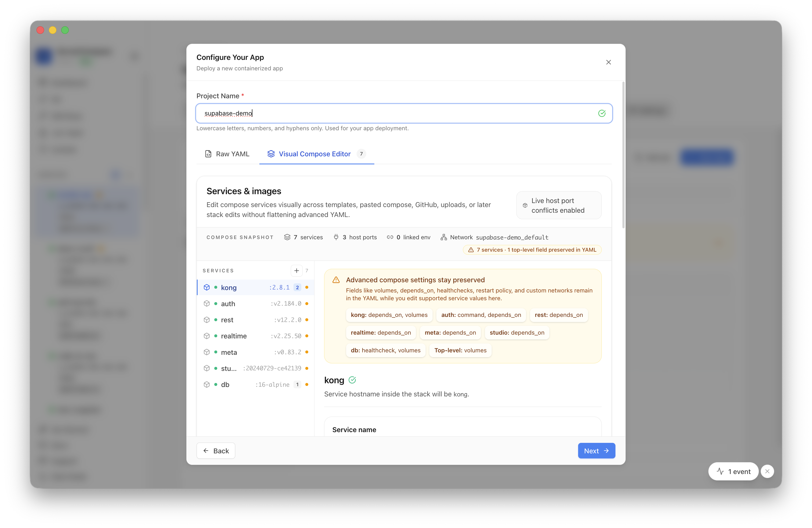Image resolution: width=812 pixels, height=528 pixels.
Task: Select the meta service row
Action: [256, 352]
